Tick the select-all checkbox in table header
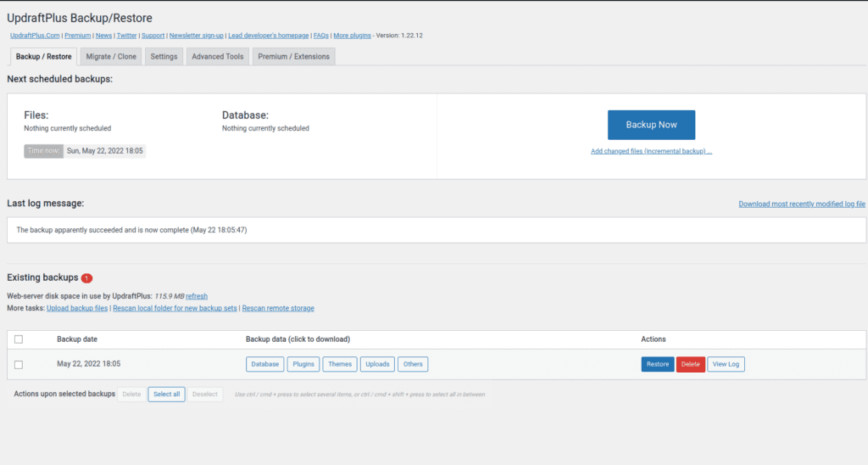The image size is (868, 465). coord(19,339)
